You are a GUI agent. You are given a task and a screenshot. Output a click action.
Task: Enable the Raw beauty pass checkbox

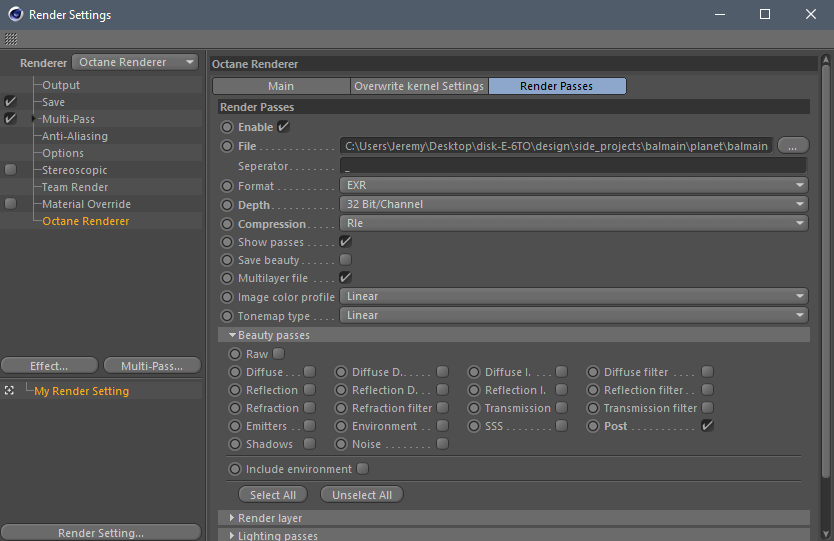click(279, 353)
